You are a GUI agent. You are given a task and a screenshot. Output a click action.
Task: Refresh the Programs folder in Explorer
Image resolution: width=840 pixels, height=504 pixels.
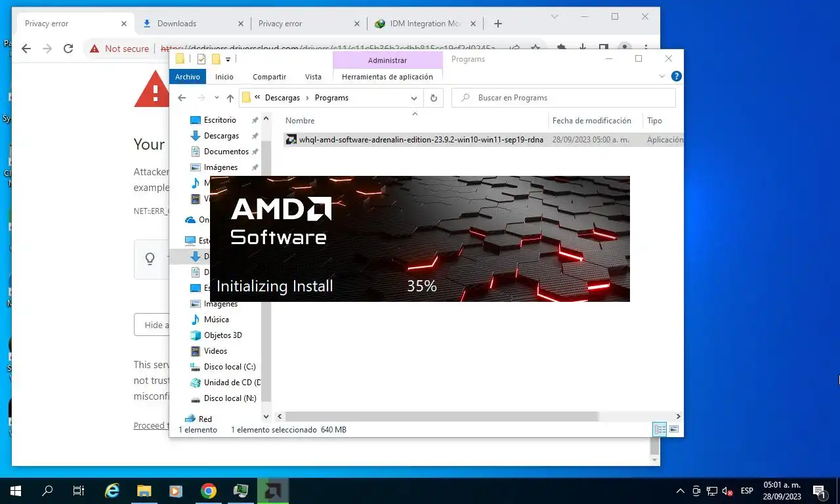(x=433, y=98)
